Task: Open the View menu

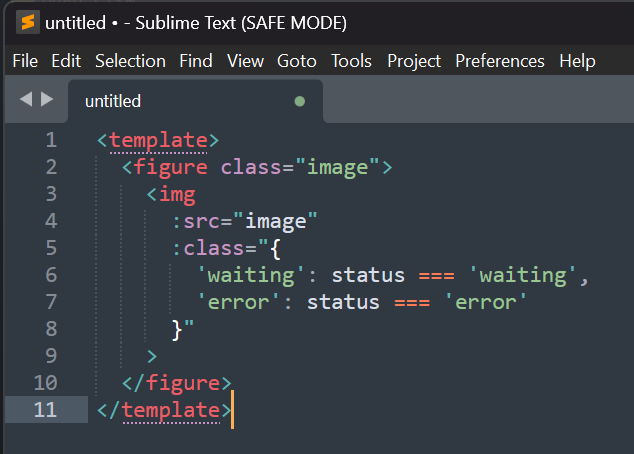Action: click(245, 61)
